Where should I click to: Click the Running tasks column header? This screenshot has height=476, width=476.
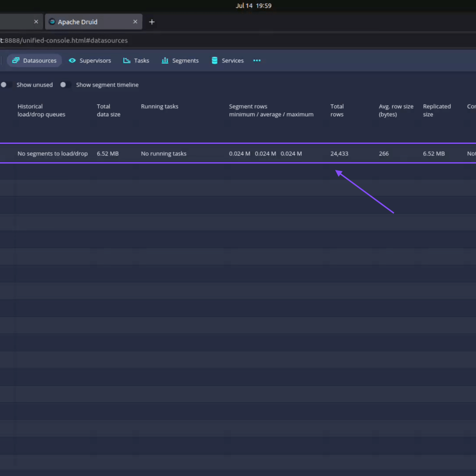point(159,106)
